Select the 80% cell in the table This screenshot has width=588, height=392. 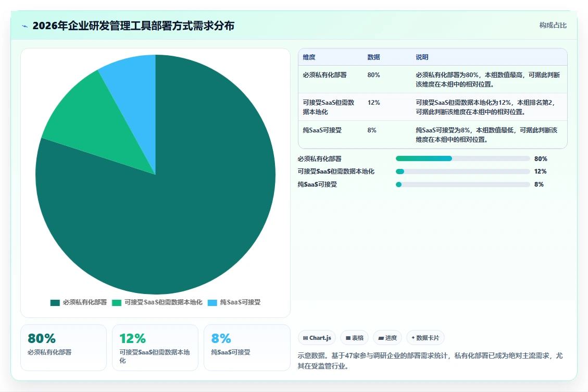pyautogui.click(x=373, y=75)
